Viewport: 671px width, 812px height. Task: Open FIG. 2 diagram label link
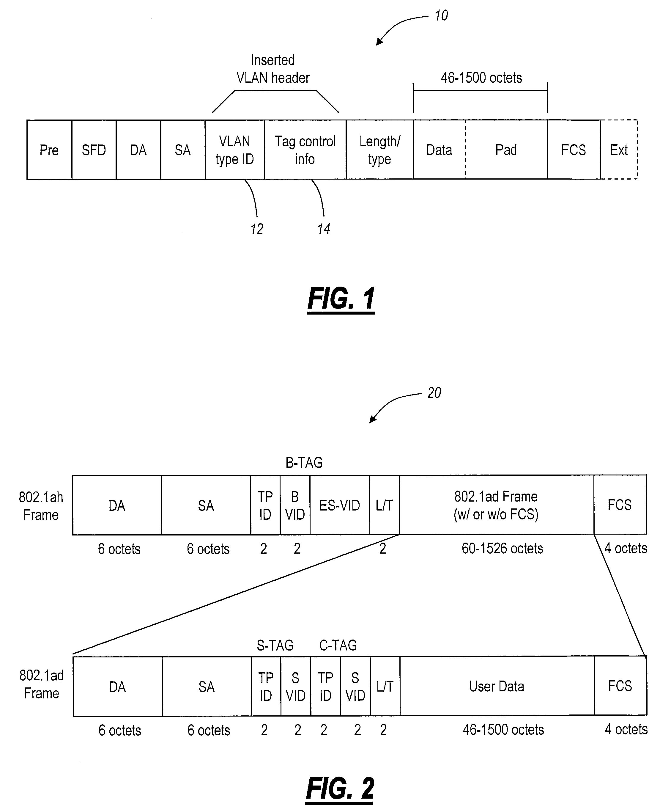click(x=336, y=779)
